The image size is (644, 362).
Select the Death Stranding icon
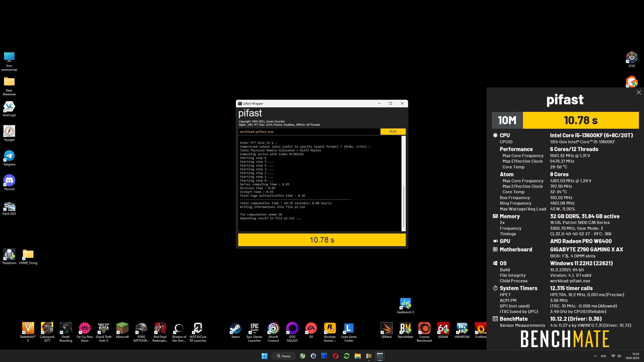pyautogui.click(x=66, y=332)
